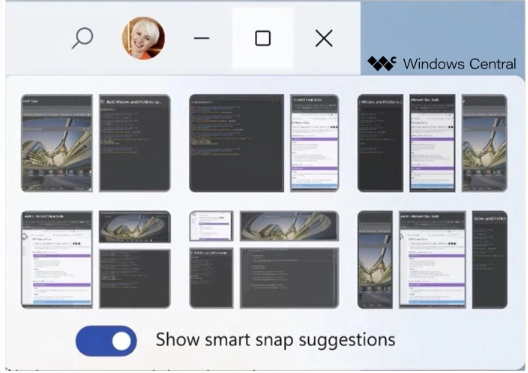The image size is (528, 373).
Task: Minimize the window with the dash button
Action: pyautogui.click(x=201, y=38)
